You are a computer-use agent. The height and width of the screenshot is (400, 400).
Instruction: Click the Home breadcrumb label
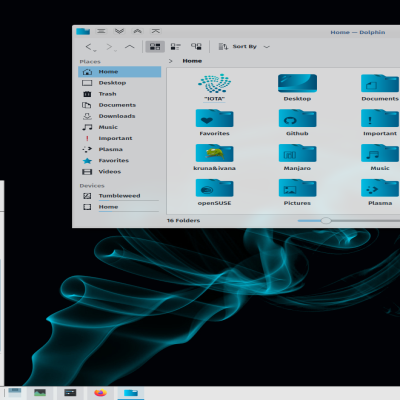(192, 61)
